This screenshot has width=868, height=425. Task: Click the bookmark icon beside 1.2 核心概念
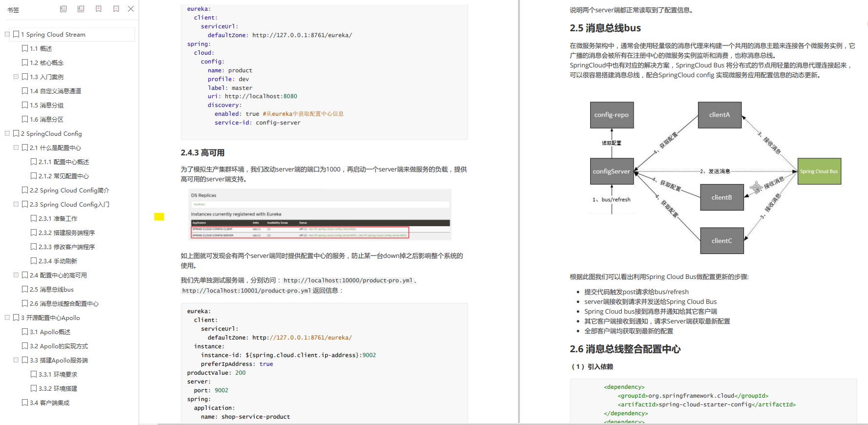pos(25,63)
